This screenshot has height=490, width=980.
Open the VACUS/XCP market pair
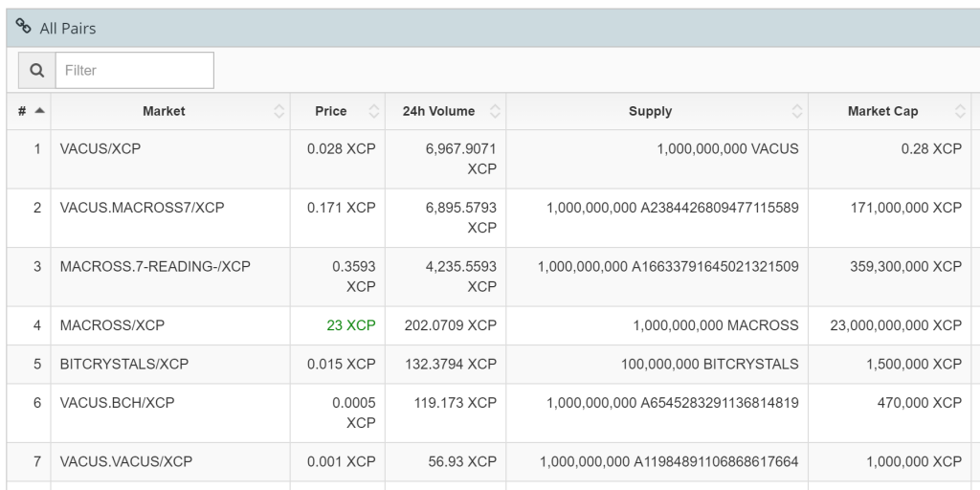pos(100,149)
